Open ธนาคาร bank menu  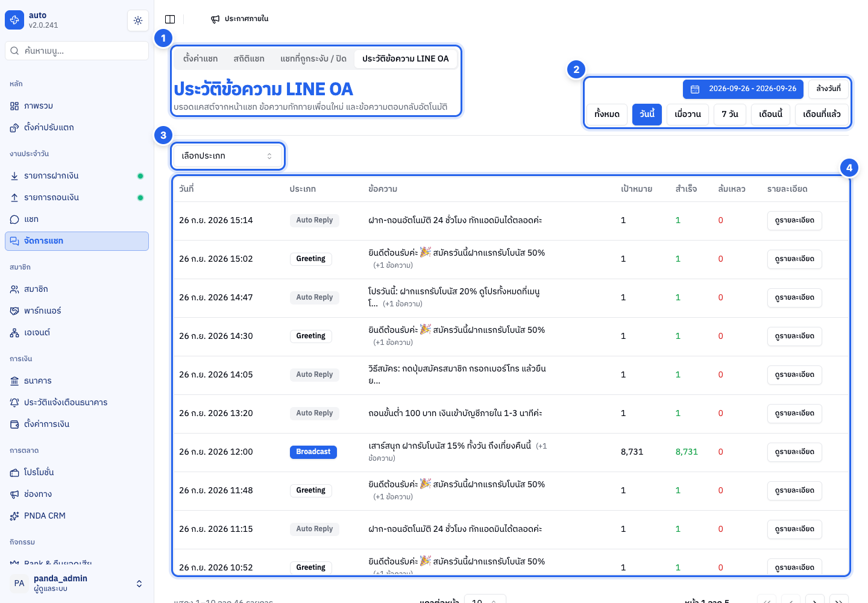click(x=77, y=380)
